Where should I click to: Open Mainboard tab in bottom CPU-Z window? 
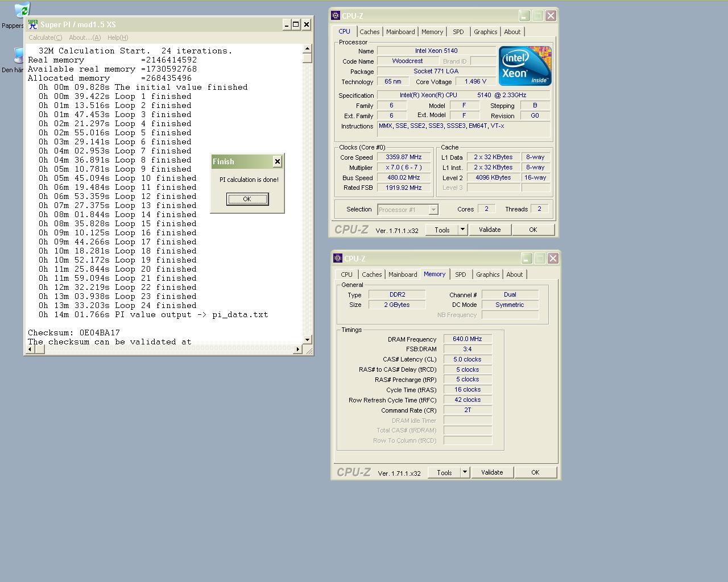(403, 275)
